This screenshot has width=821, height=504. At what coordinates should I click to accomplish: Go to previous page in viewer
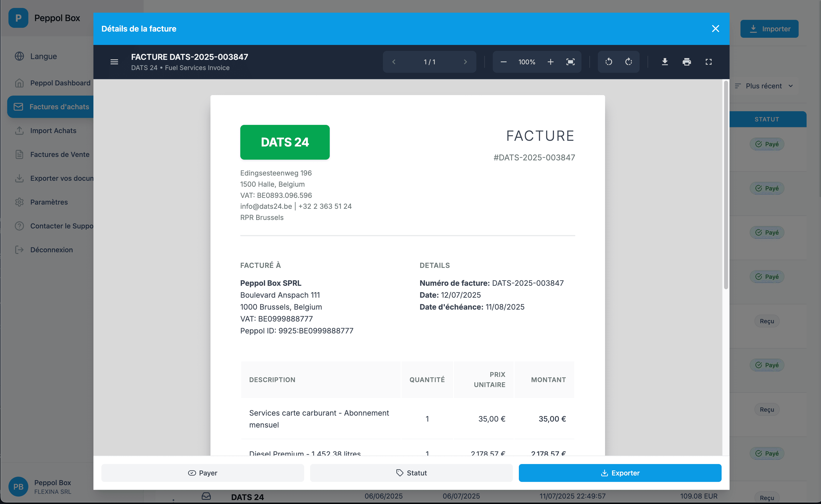click(394, 62)
